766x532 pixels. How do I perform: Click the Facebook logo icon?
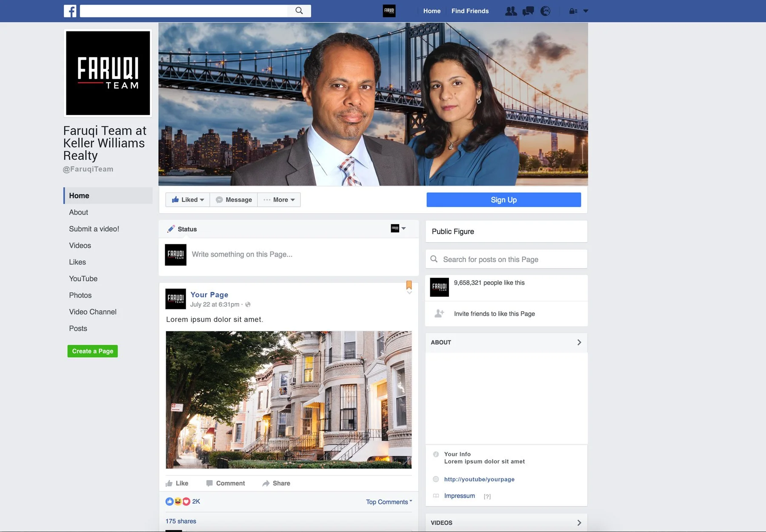[70, 11]
